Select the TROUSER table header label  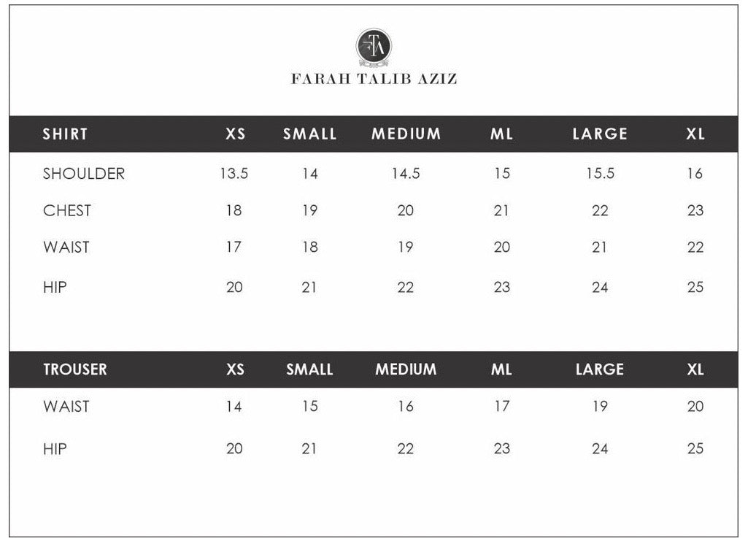coord(74,369)
